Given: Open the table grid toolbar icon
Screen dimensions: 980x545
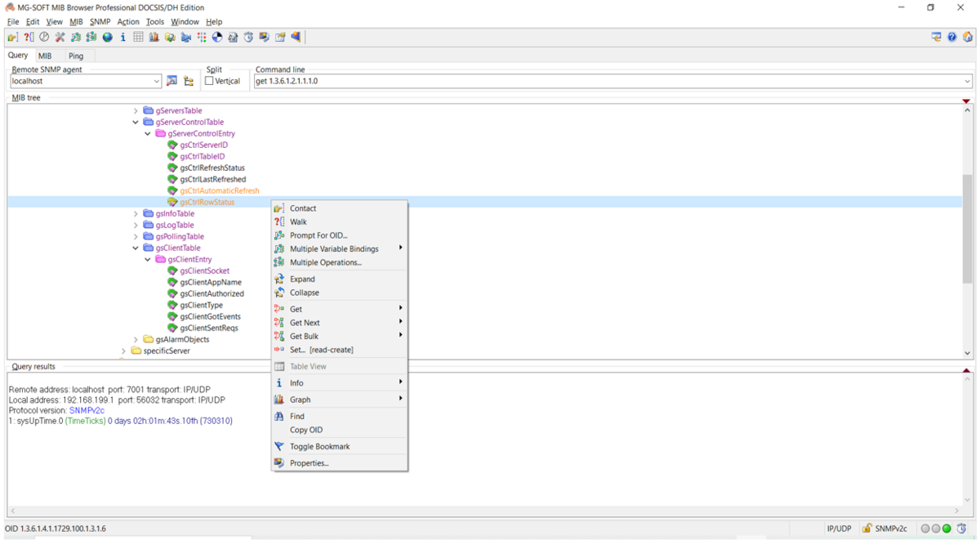Looking at the screenshot, I should click(x=138, y=37).
